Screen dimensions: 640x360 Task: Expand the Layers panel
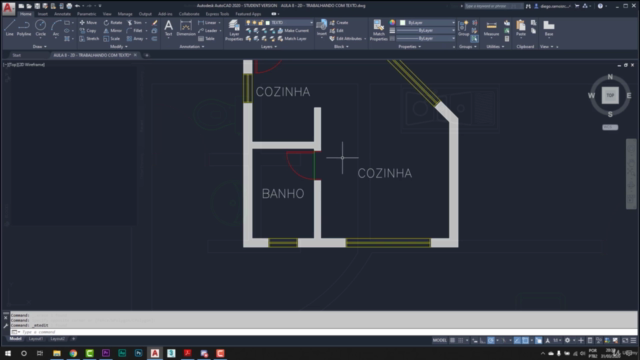pos(269,47)
